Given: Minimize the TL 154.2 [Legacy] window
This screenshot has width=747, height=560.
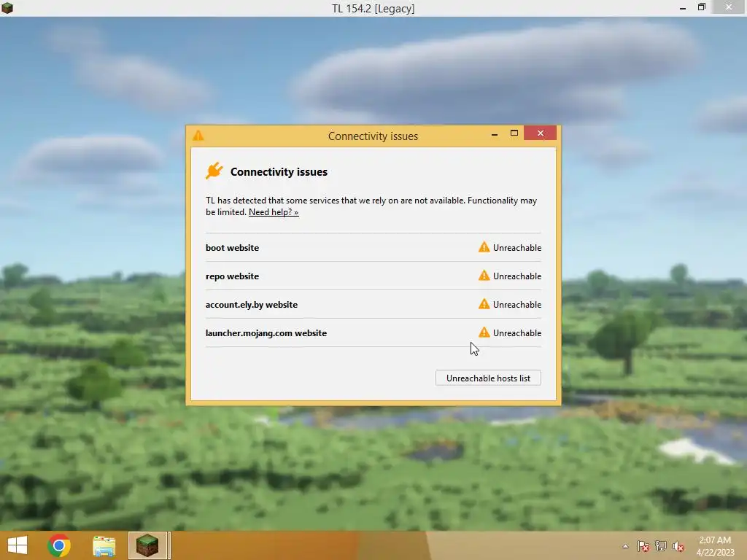Looking at the screenshot, I should (683, 7).
